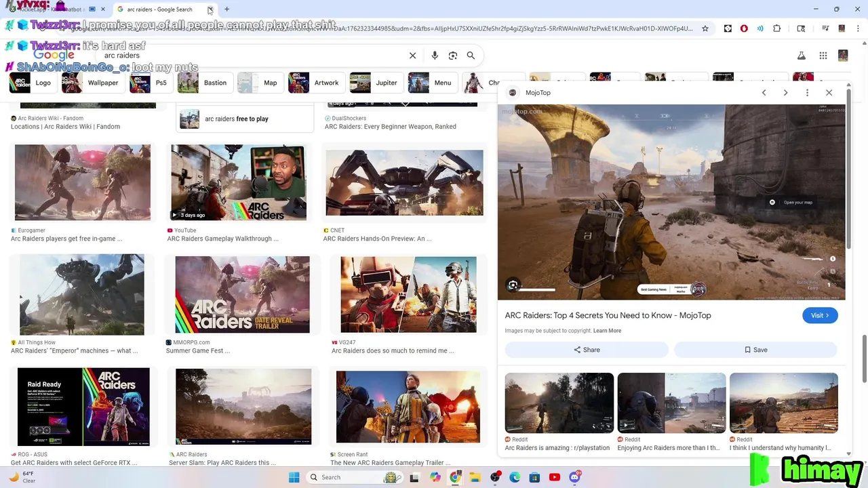
Task: Select the Logo filter chip
Action: [31, 83]
